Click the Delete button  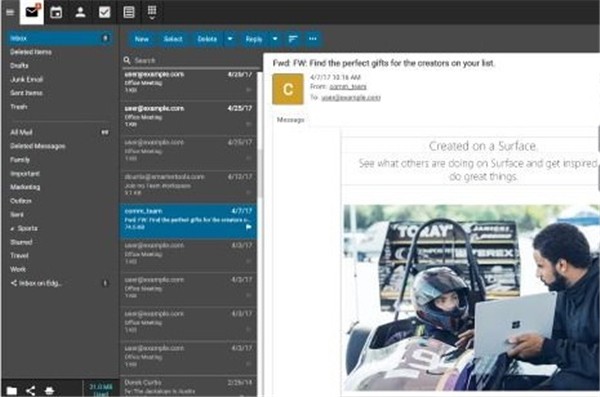coord(207,39)
